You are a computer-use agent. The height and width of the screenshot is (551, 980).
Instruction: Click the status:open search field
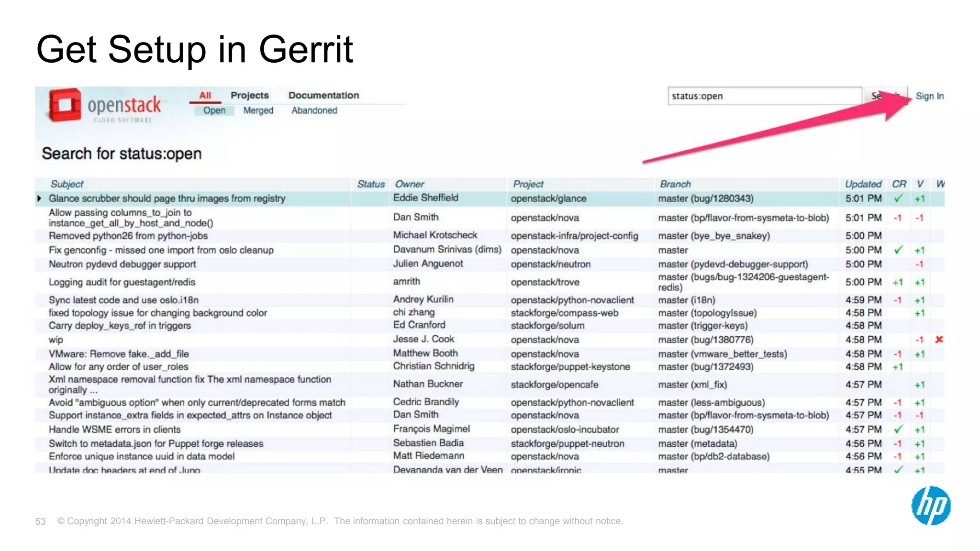point(764,96)
